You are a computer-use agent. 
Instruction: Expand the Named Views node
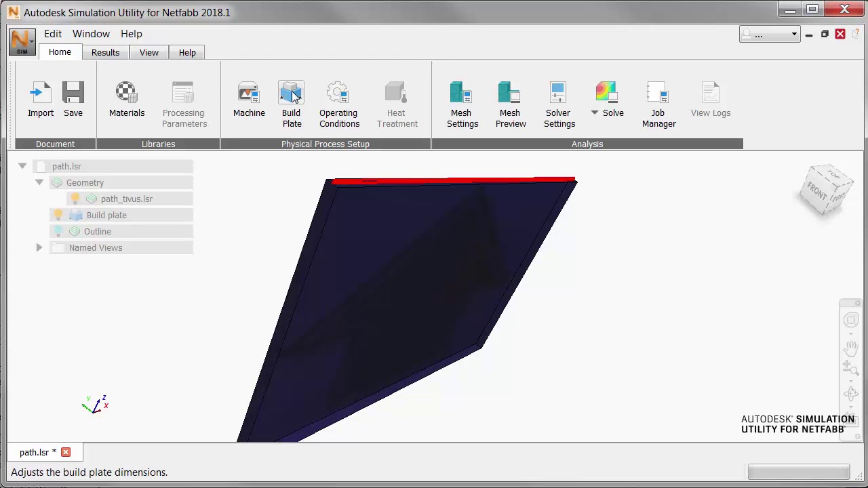39,247
